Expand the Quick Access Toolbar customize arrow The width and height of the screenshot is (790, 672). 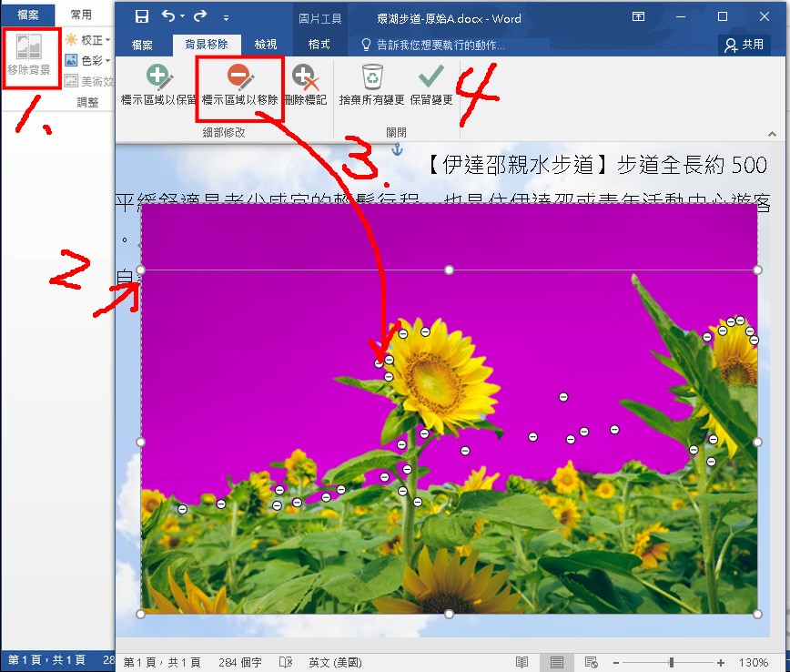click(227, 17)
